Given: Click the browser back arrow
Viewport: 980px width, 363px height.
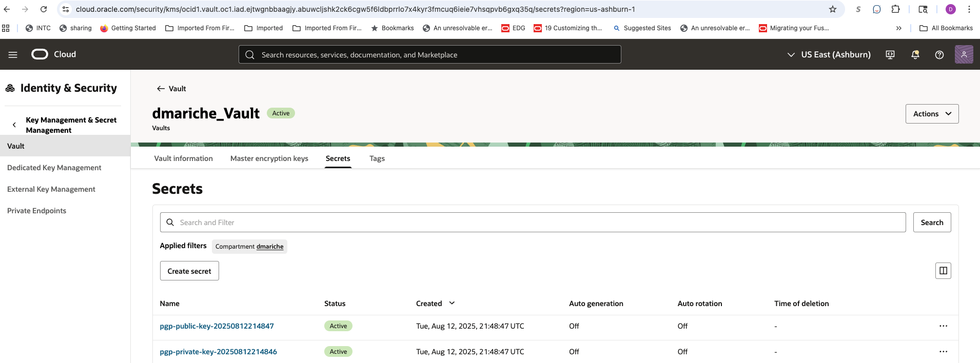Looking at the screenshot, I should pyautogui.click(x=7, y=9).
